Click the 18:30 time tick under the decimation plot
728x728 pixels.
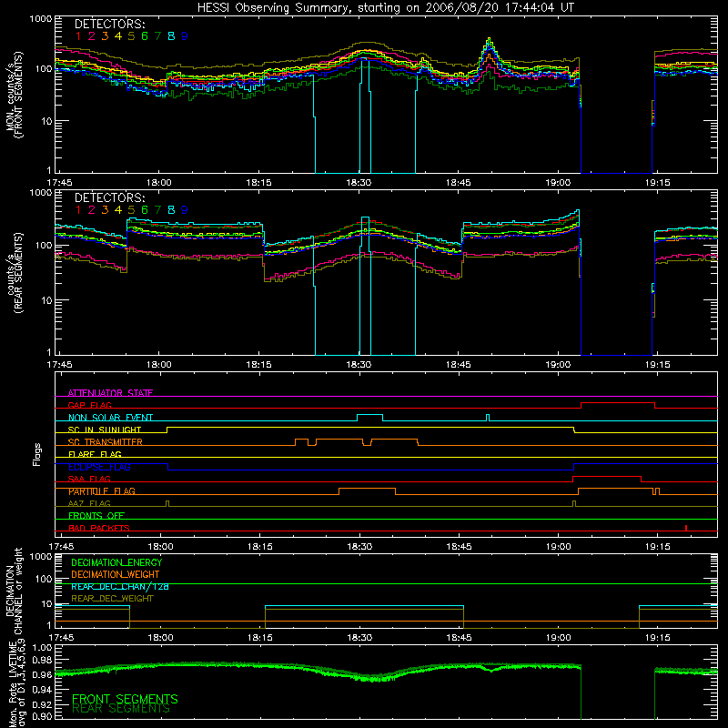359,638
